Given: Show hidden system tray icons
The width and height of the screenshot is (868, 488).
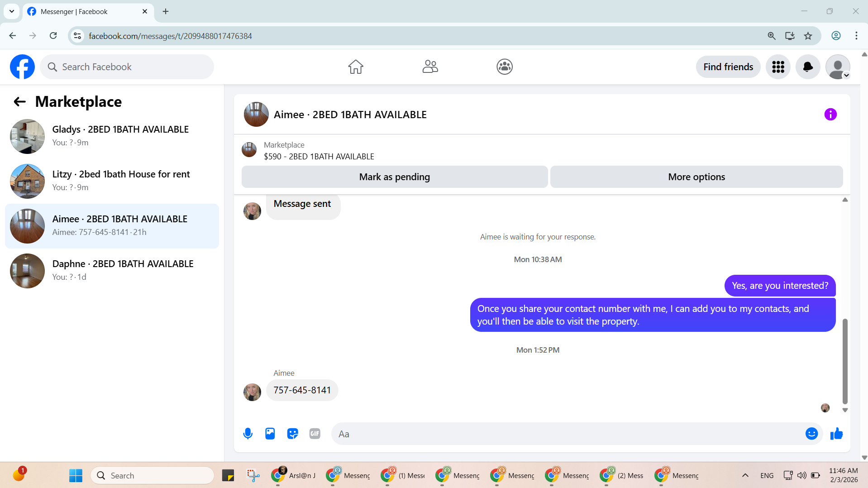Looking at the screenshot, I should pyautogui.click(x=745, y=475).
